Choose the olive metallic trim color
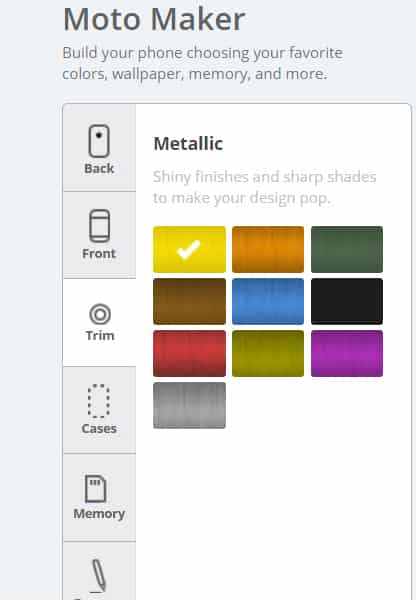Screen dimensions: 416x600 coord(268,354)
